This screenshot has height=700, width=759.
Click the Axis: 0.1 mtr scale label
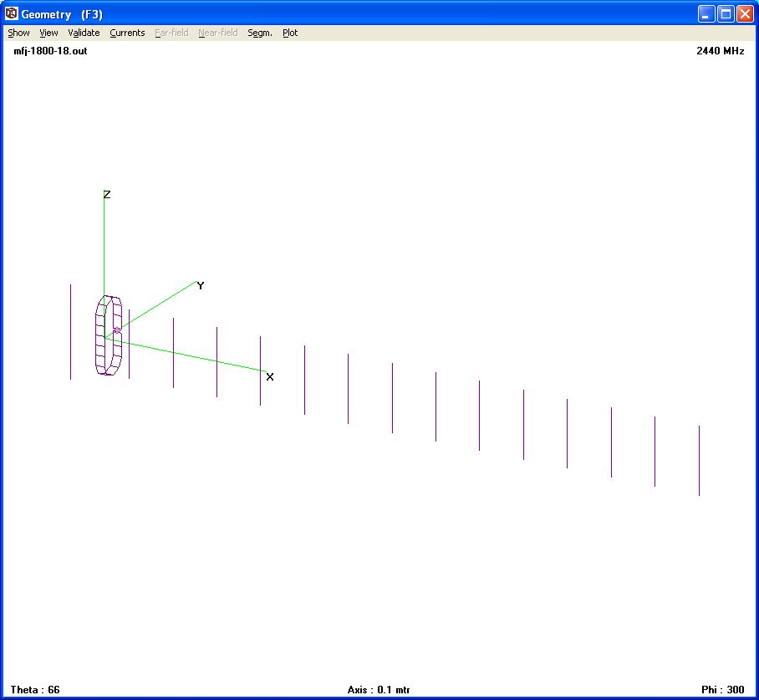378,689
